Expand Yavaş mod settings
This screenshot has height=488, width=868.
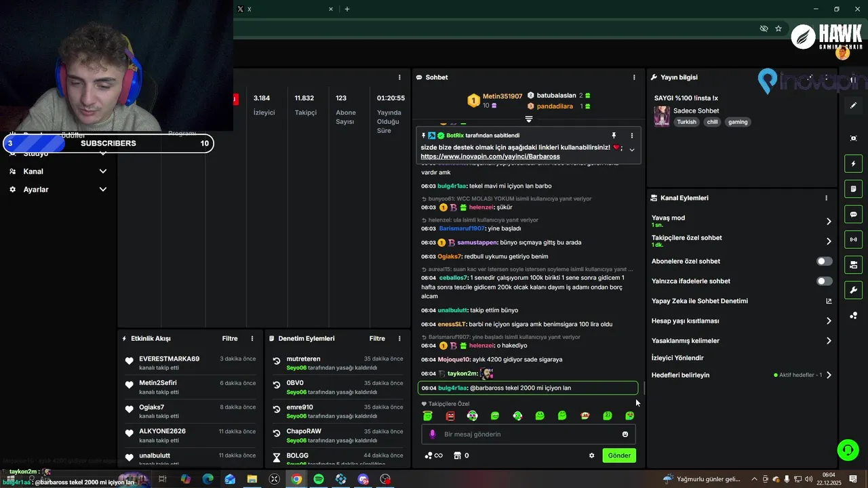pos(829,221)
